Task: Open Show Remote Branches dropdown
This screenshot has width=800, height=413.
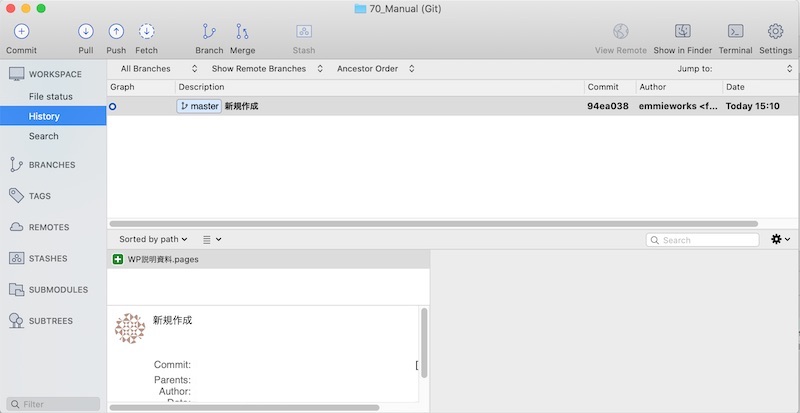Action: (267, 68)
